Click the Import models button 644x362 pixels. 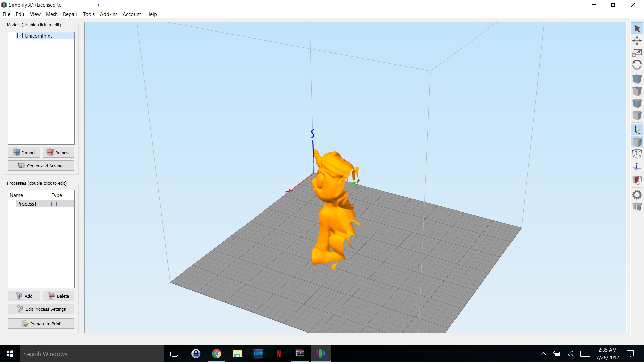(x=24, y=153)
